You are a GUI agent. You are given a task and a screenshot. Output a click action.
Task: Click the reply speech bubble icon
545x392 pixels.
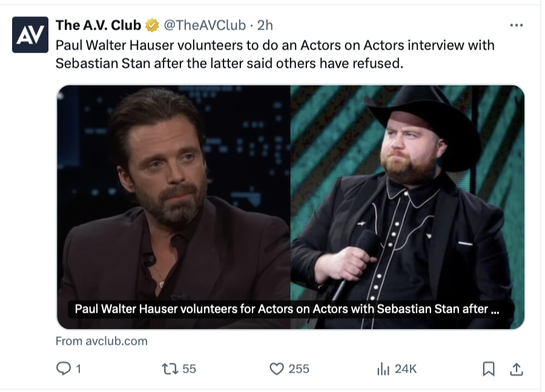coord(63,368)
